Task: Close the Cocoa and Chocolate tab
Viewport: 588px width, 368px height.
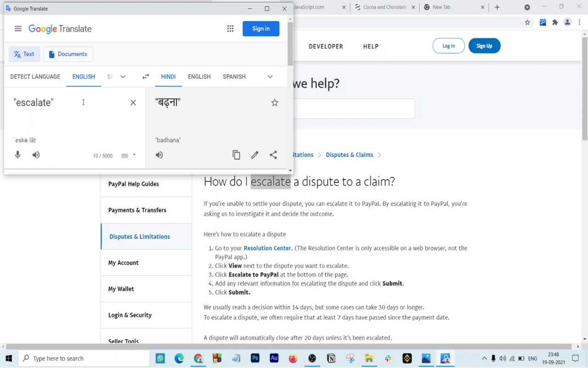Action: coord(413,7)
